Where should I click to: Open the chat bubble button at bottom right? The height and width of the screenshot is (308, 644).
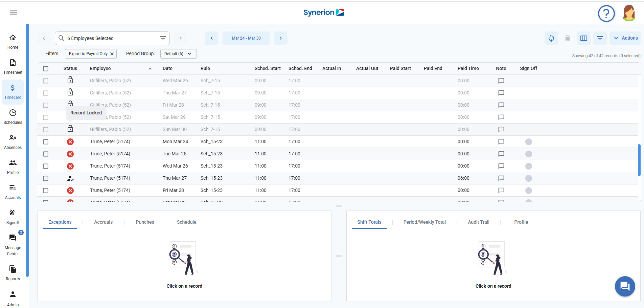pyautogui.click(x=625, y=286)
